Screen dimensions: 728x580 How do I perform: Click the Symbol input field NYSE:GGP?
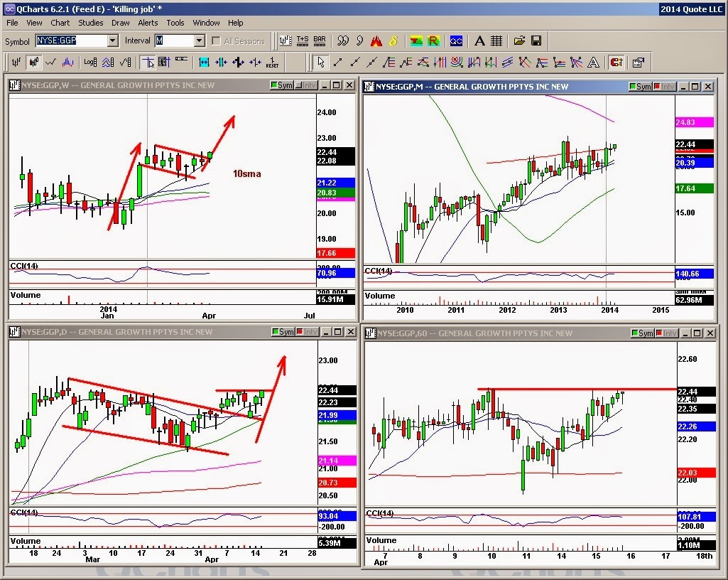(x=72, y=41)
